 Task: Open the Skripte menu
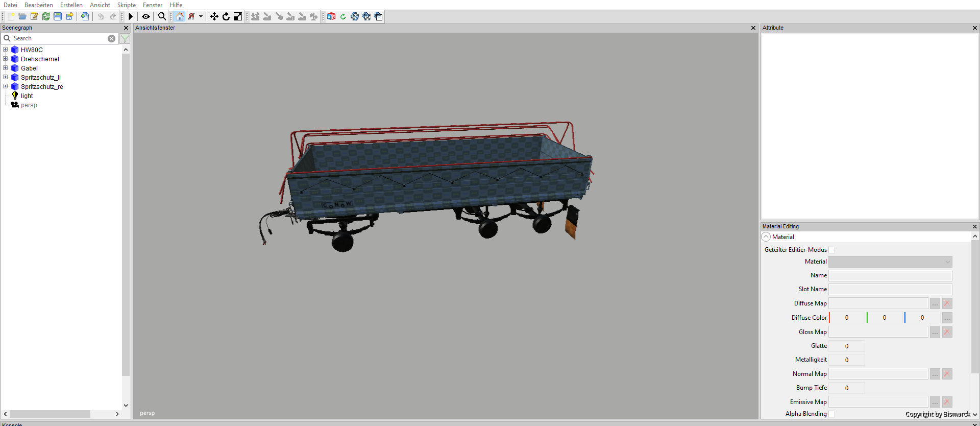coord(127,5)
